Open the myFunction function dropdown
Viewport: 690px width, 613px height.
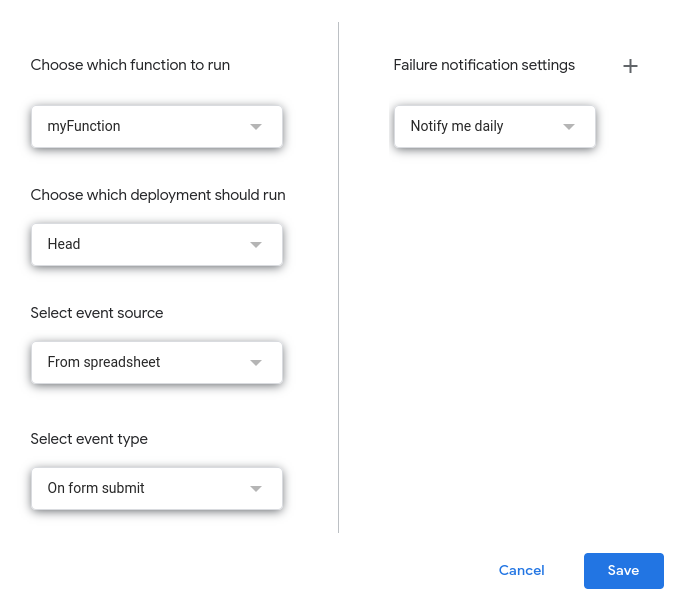click(156, 127)
